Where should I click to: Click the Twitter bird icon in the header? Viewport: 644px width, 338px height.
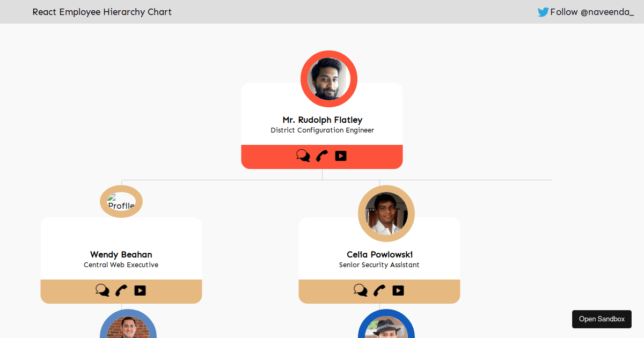[543, 11]
